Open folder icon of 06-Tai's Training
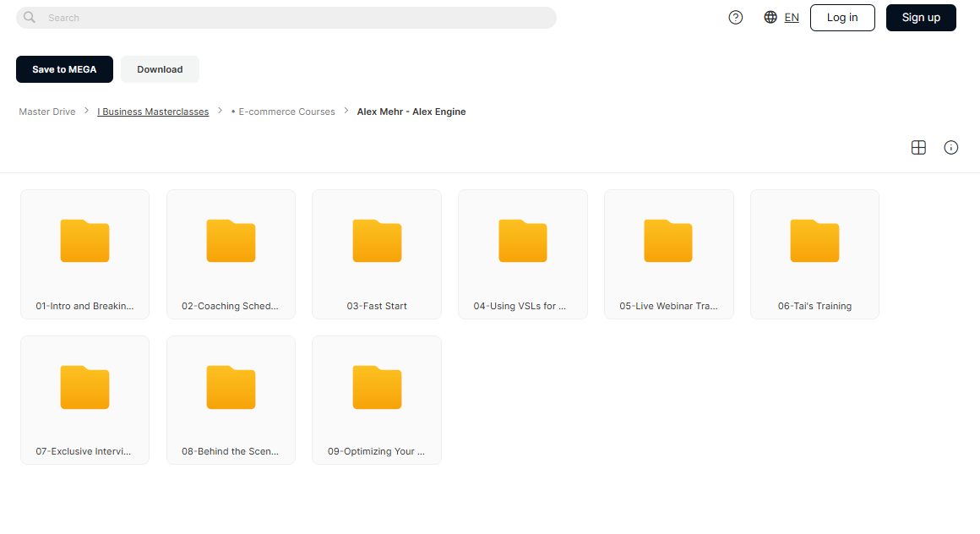 point(814,241)
